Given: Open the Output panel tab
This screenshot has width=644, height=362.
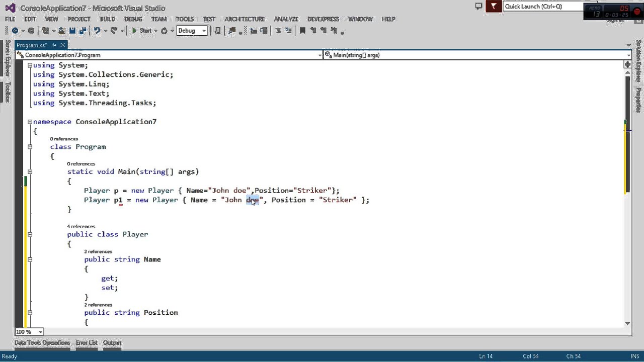Looking at the screenshot, I should pos(112,343).
